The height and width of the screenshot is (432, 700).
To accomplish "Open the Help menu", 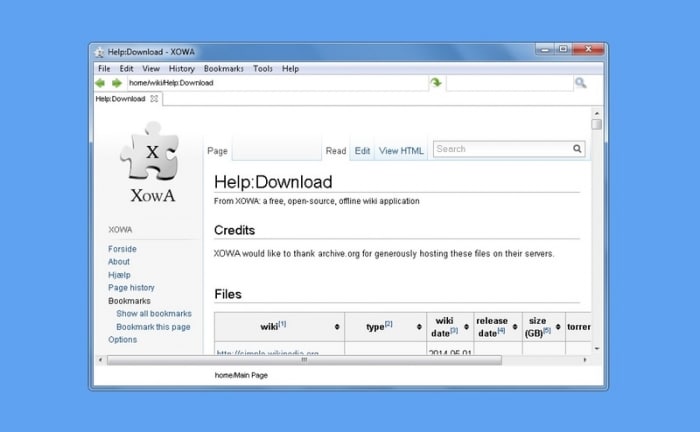I will pos(290,69).
